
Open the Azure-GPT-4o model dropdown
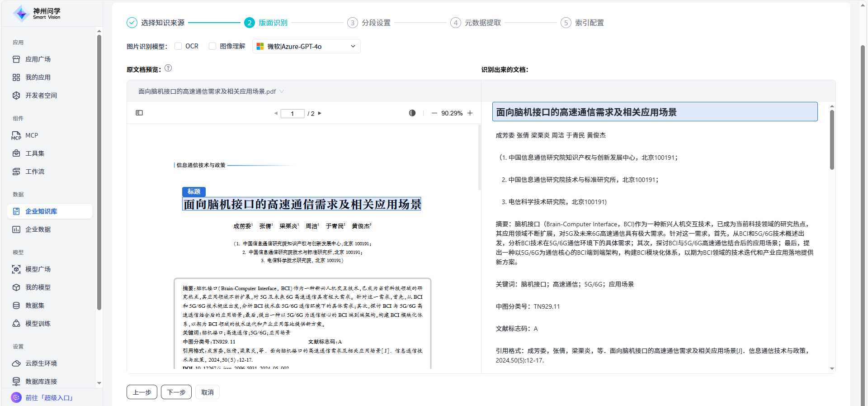click(306, 46)
